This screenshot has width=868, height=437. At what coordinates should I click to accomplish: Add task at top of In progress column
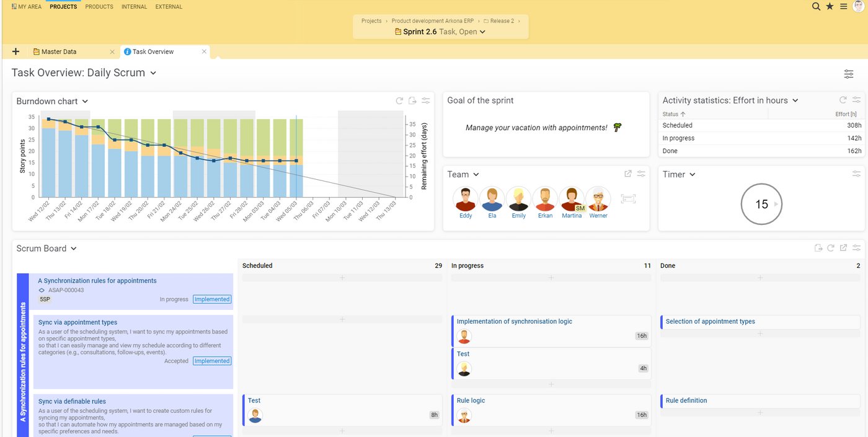tap(552, 278)
